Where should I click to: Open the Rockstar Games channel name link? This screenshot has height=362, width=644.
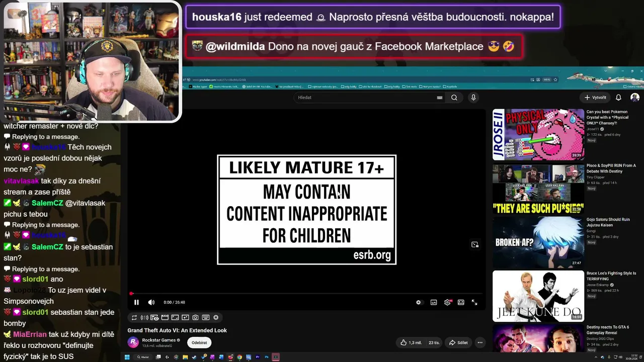click(158, 340)
